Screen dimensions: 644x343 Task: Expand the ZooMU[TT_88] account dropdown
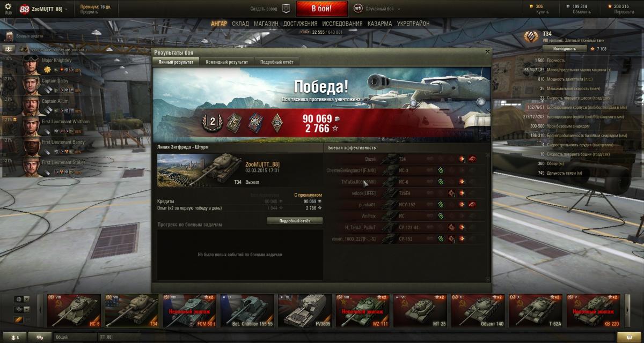tap(65, 9)
